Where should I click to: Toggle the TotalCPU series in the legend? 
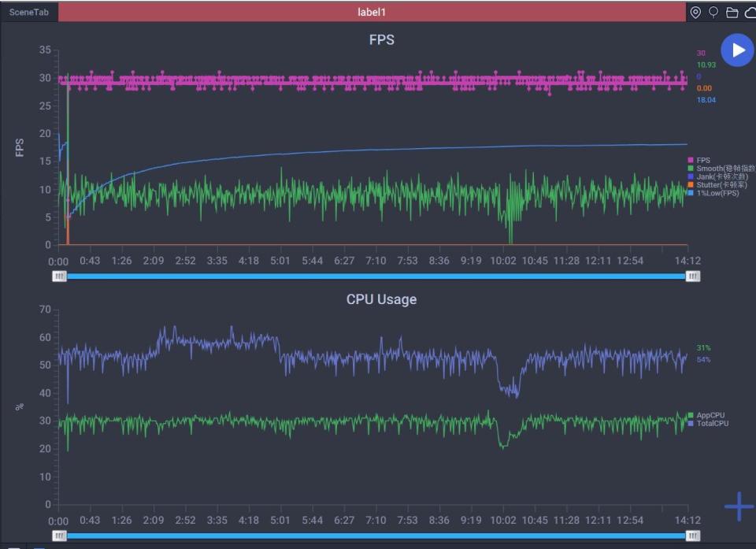coord(708,424)
